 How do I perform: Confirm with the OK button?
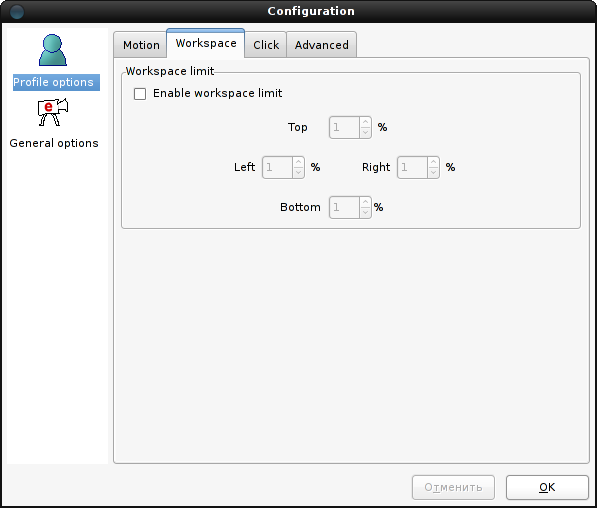click(547, 487)
